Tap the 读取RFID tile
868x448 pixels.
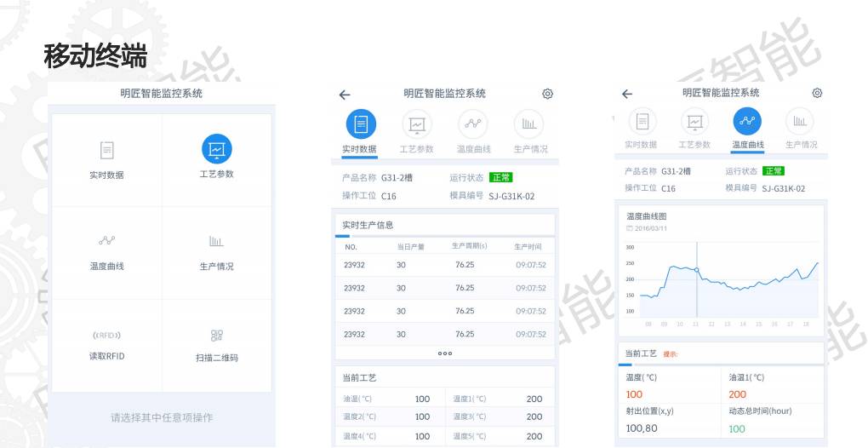coord(107,344)
